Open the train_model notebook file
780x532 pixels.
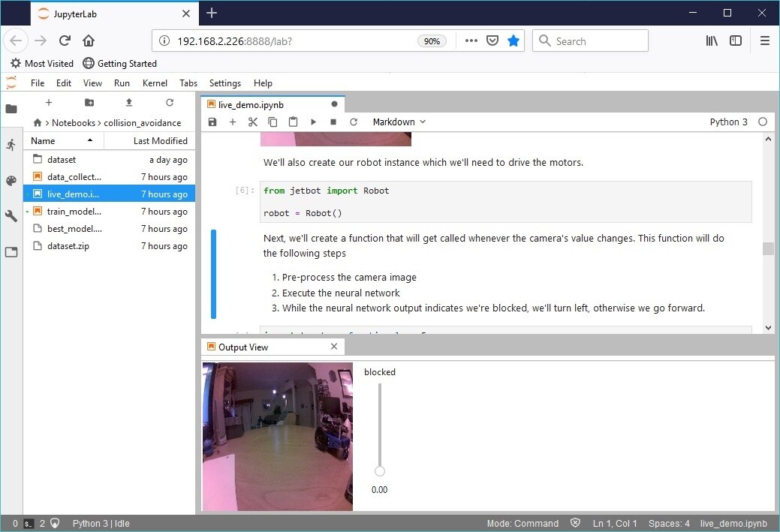point(74,212)
